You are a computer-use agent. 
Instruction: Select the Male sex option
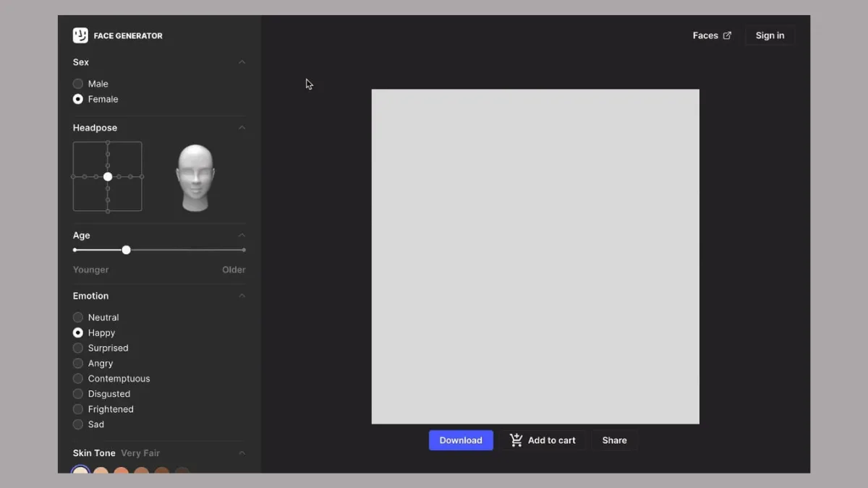coord(77,83)
